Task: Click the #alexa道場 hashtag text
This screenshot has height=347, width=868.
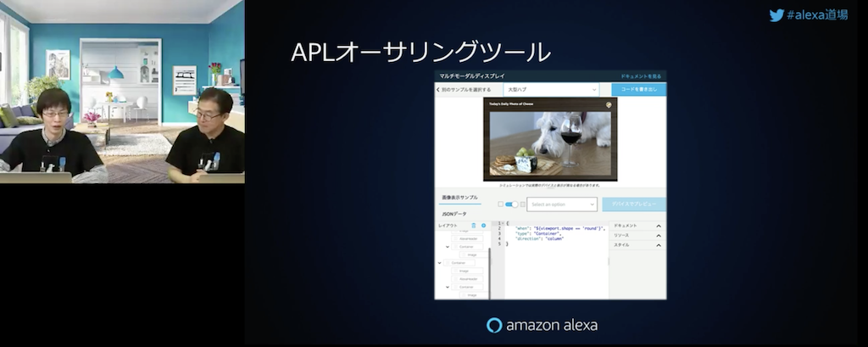Action: 816,15
